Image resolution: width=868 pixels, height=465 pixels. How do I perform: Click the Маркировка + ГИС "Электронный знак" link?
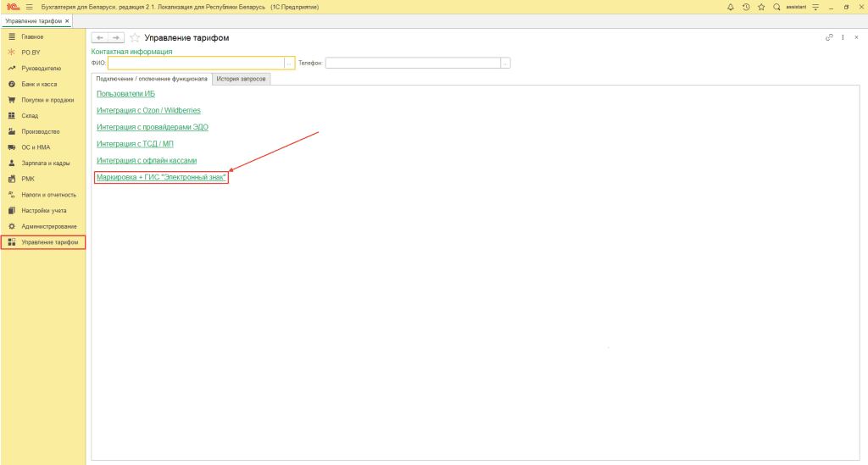(x=162, y=178)
